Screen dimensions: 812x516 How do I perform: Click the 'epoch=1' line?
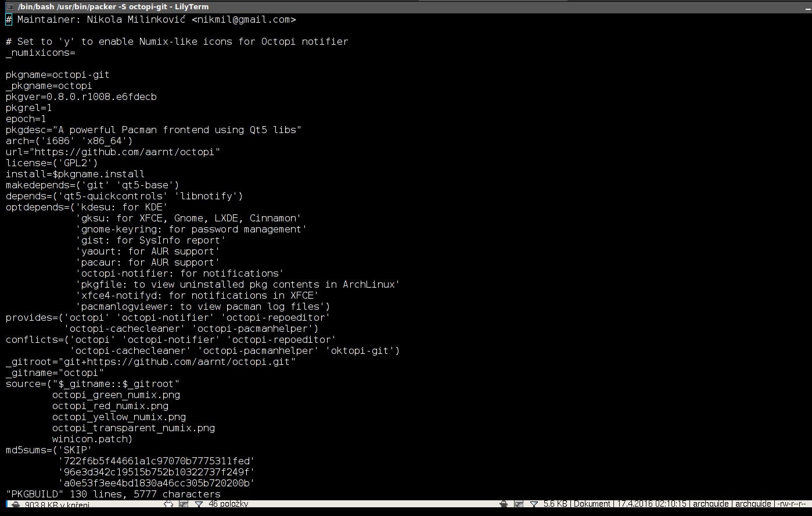tap(26, 119)
